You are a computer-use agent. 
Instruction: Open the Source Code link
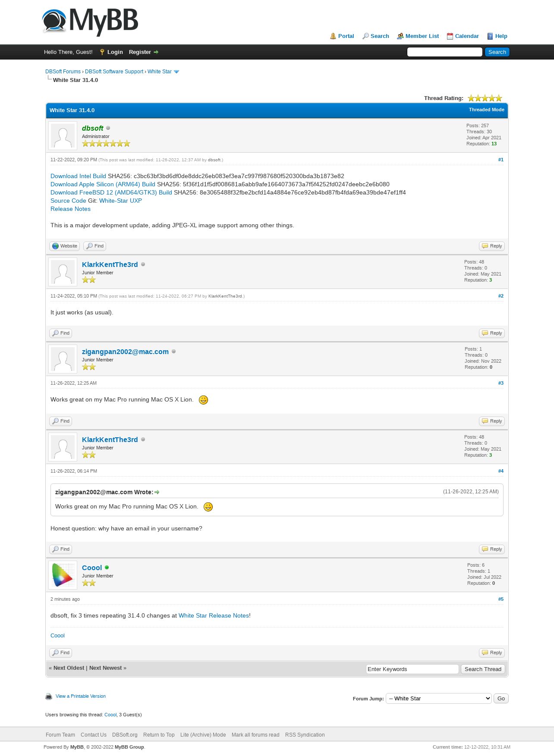68,201
